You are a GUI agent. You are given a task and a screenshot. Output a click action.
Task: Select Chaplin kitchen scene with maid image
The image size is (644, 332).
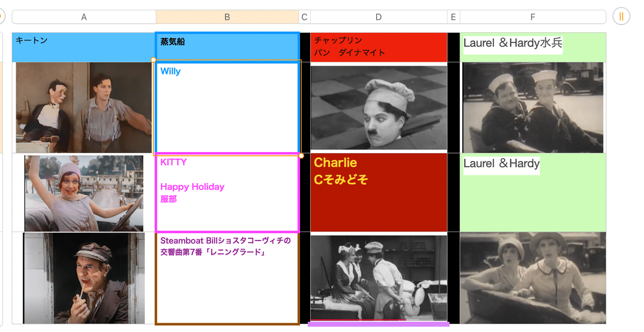click(x=379, y=278)
